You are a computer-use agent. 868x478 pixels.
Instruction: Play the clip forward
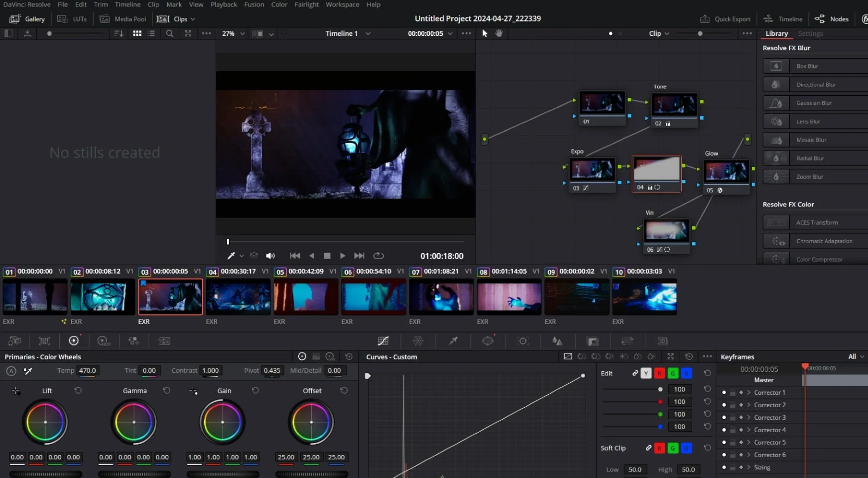point(343,256)
